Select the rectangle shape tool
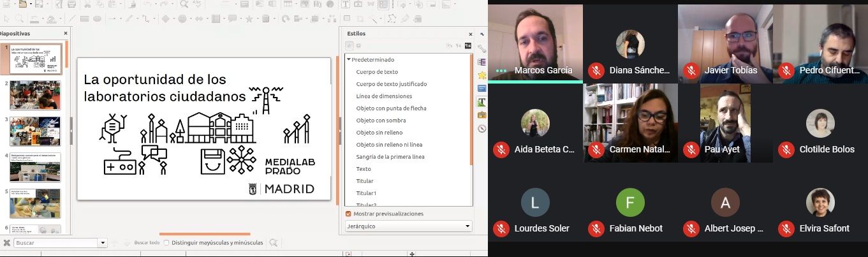 pyautogui.click(x=84, y=18)
